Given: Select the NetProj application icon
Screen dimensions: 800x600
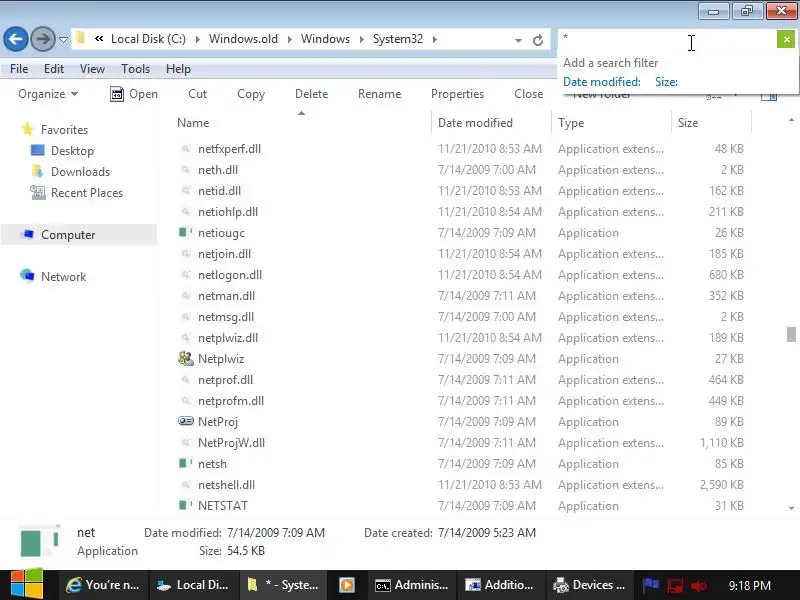Looking at the screenshot, I should (186, 421).
